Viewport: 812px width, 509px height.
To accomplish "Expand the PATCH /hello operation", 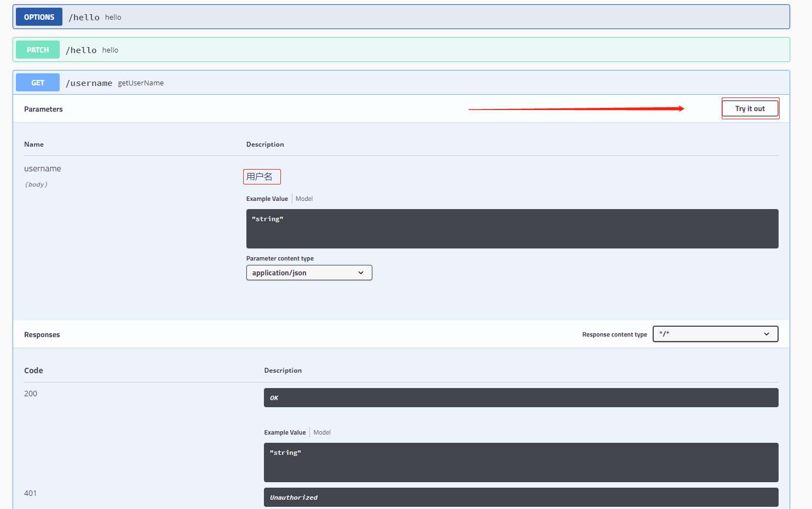I will pos(401,50).
